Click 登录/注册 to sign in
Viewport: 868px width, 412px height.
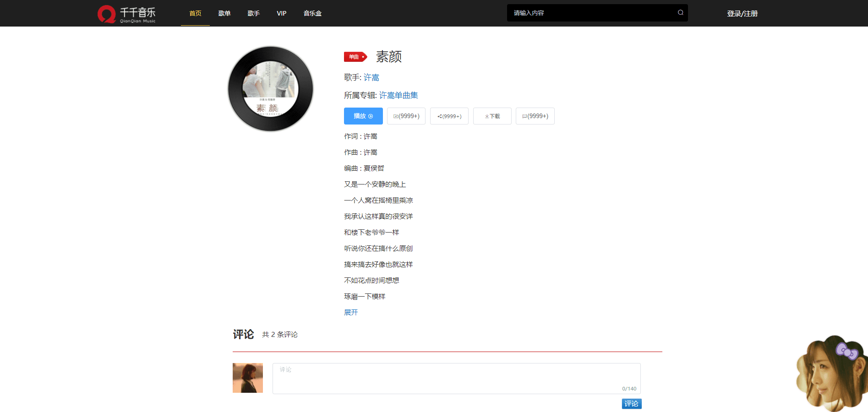click(742, 13)
